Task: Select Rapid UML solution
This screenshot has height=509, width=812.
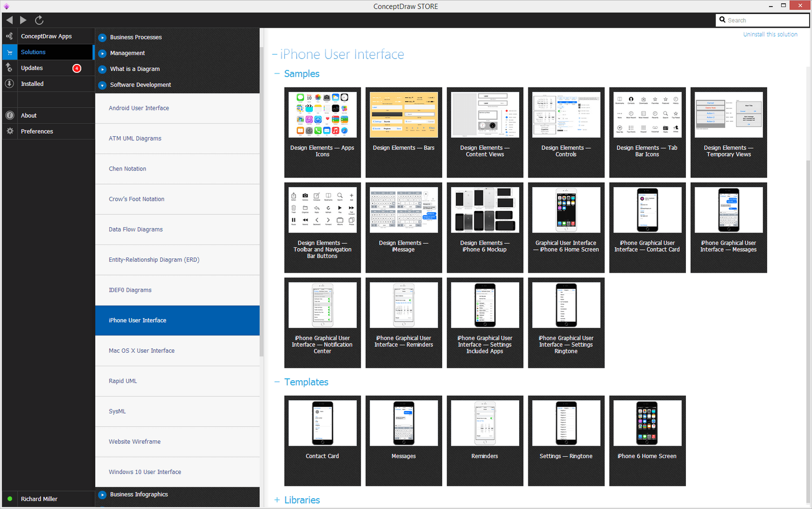Action: click(x=177, y=381)
